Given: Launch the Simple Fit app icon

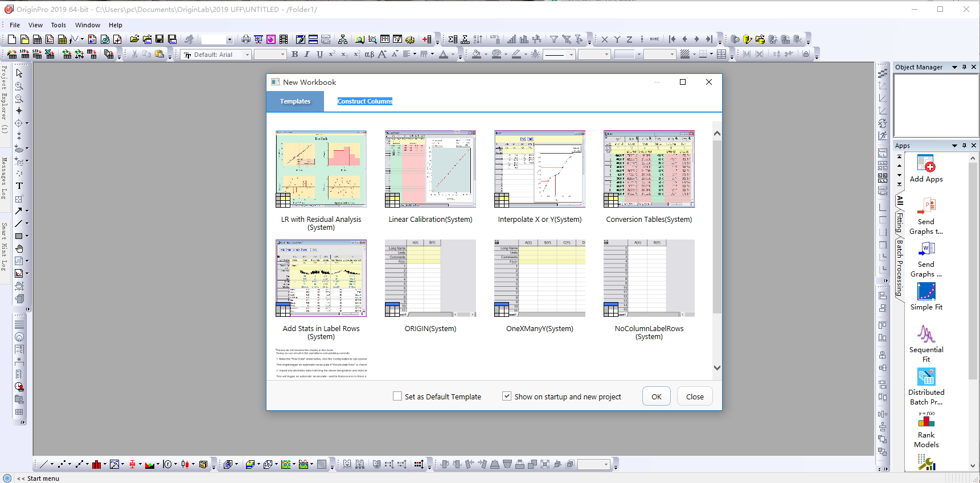Looking at the screenshot, I should 926,292.
